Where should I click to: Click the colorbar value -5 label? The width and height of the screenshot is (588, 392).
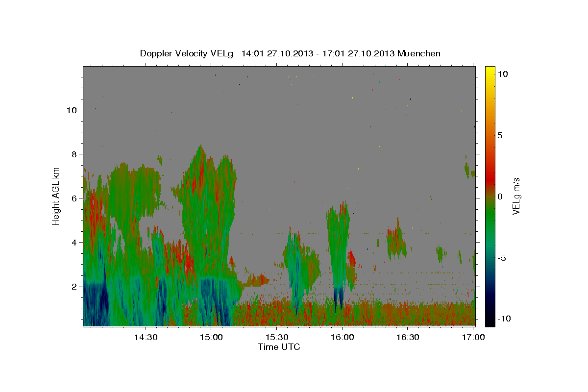[502, 258]
